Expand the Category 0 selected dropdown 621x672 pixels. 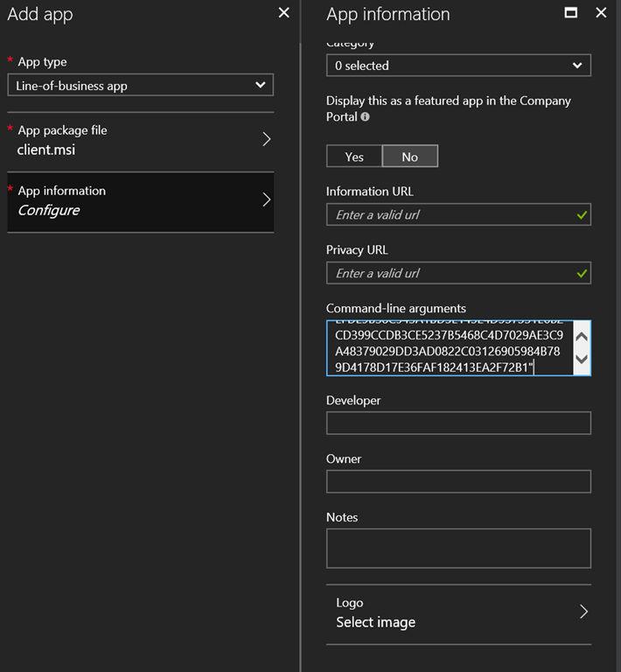tap(458, 66)
